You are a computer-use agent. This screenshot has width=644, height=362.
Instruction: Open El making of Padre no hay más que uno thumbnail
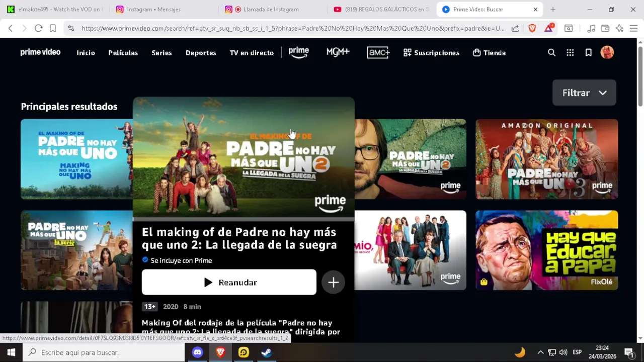[76, 159]
